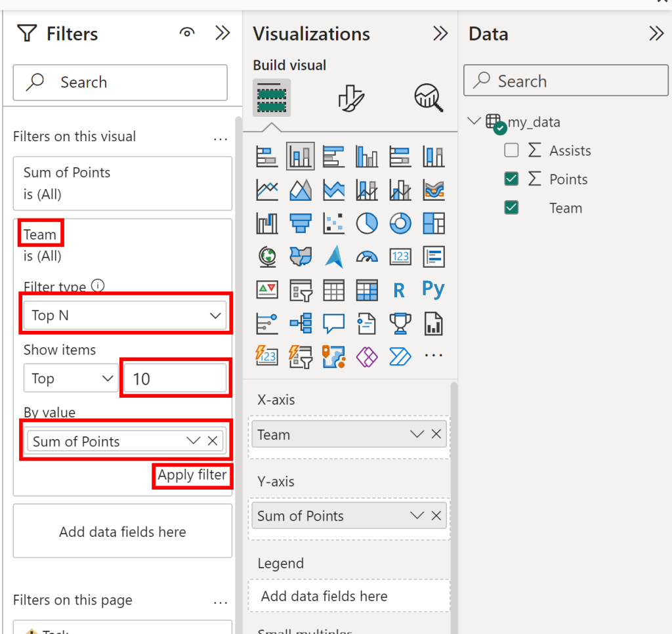The image size is (672, 634).
Task: Toggle the eye icon in Filters header
Action: [x=188, y=33]
